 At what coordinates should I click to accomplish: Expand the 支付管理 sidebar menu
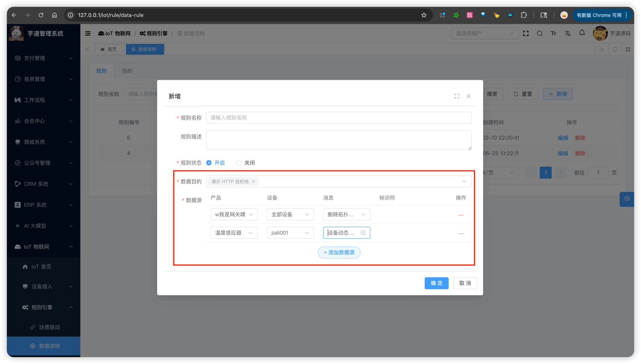tap(43, 58)
